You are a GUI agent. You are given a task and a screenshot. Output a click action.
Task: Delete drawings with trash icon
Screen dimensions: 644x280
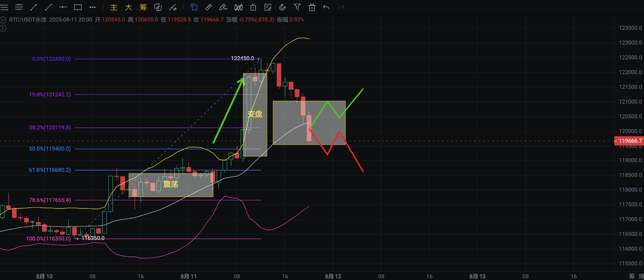click(x=312, y=7)
